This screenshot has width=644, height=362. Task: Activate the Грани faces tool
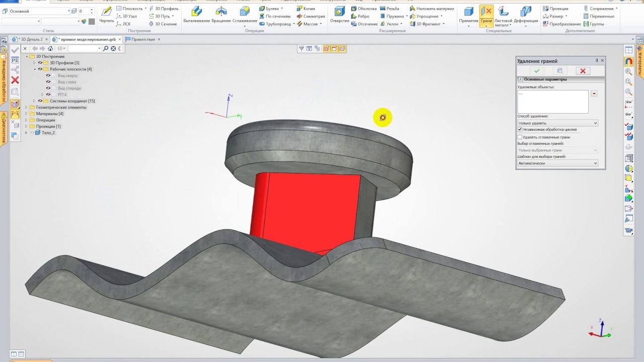click(487, 15)
